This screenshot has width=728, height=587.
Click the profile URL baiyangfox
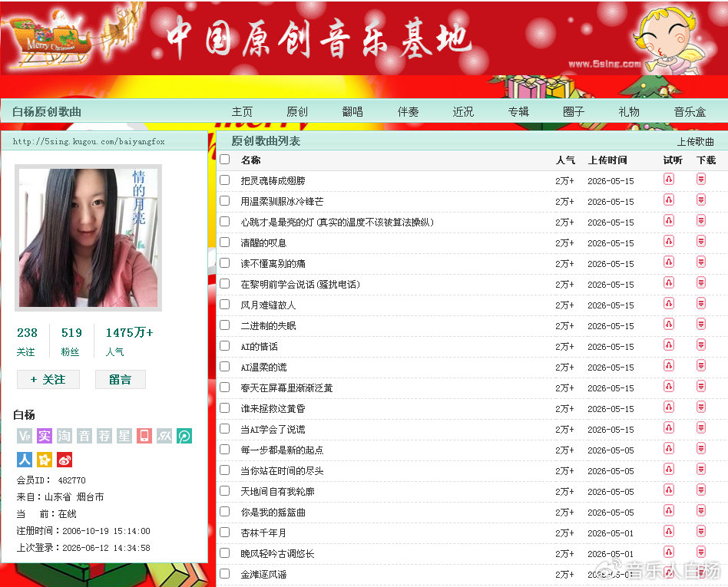pos(88,141)
